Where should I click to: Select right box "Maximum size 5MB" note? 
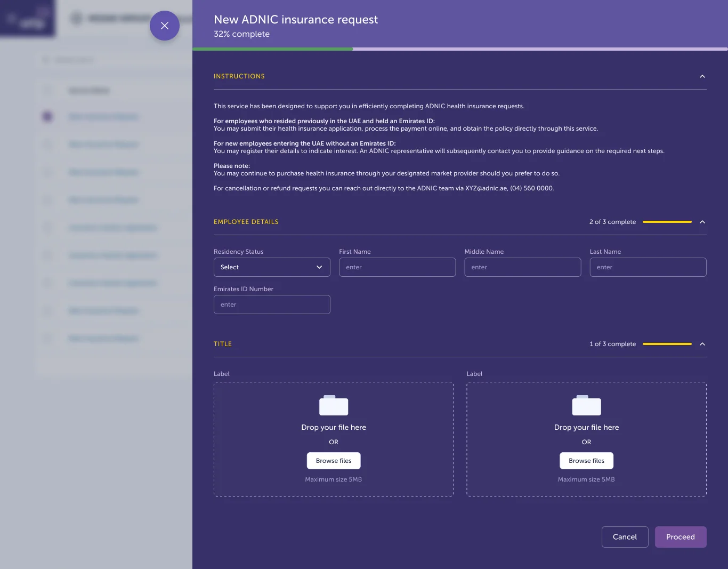586,479
